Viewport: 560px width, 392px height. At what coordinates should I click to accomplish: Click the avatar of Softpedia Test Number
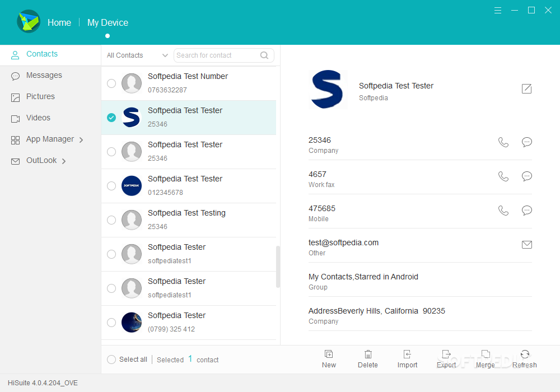[x=132, y=83]
